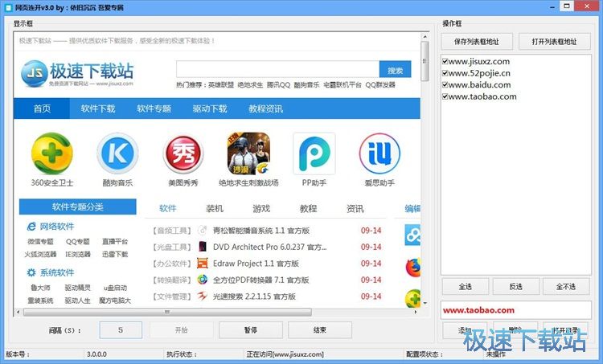The height and width of the screenshot is (364, 603).
Task: Click the 极速下载站 JS logo
Action: pyautogui.click(x=77, y=72)
